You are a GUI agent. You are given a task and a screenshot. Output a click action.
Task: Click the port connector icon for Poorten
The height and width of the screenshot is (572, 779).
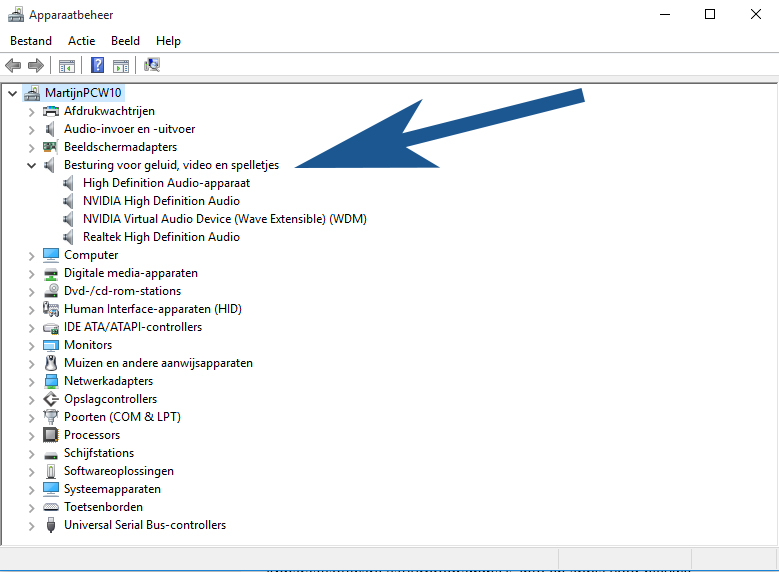51,416
